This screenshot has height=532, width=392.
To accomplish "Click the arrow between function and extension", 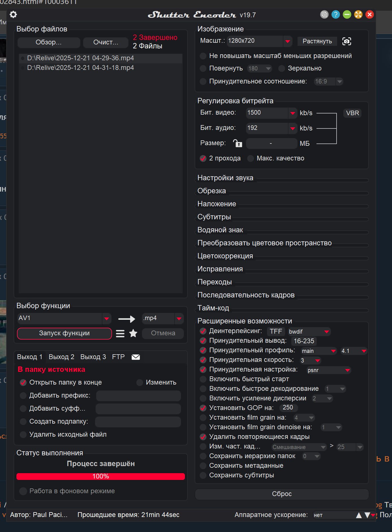I will pyautogui.click(x=127, y=319).
